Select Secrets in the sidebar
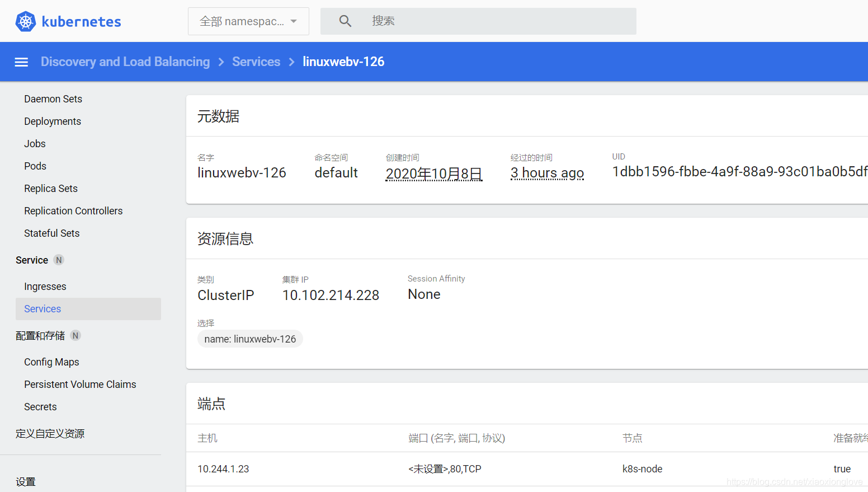This screenshot has height=492, width=868. 40,406
